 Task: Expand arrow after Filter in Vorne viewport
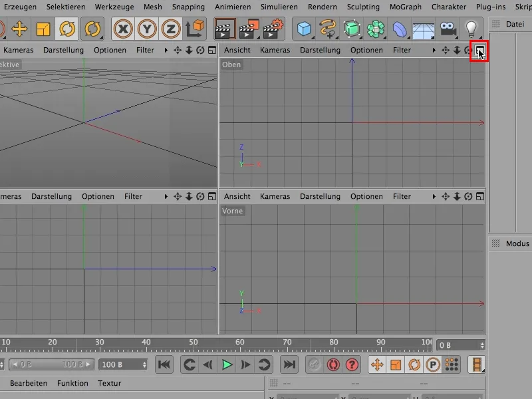[434, 196]
